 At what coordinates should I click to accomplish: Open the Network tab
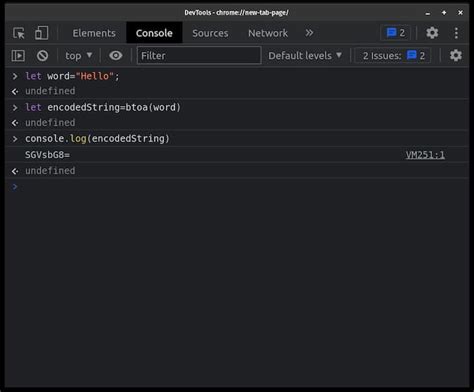pyautogui.click(x=268, y=33)
